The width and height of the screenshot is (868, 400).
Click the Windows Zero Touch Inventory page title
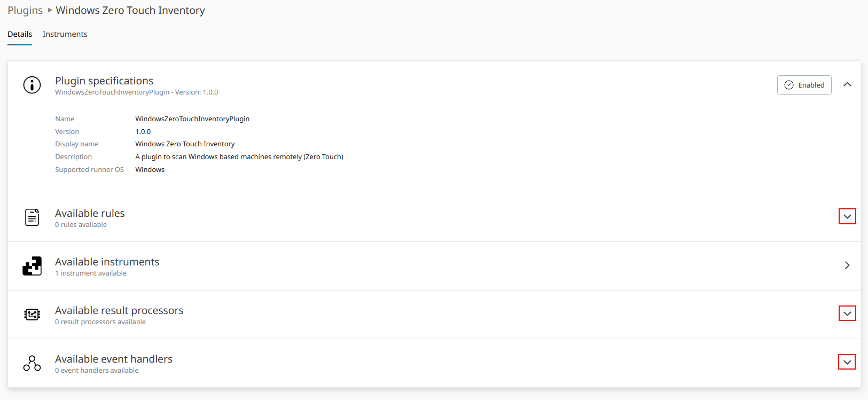tap(130, 11)
